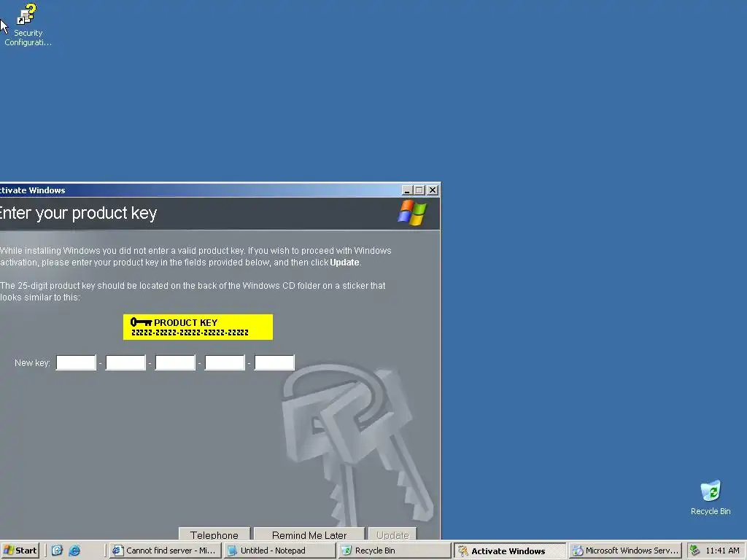Switch to Recycle Bin taskbar button

[x=395, y=551]
